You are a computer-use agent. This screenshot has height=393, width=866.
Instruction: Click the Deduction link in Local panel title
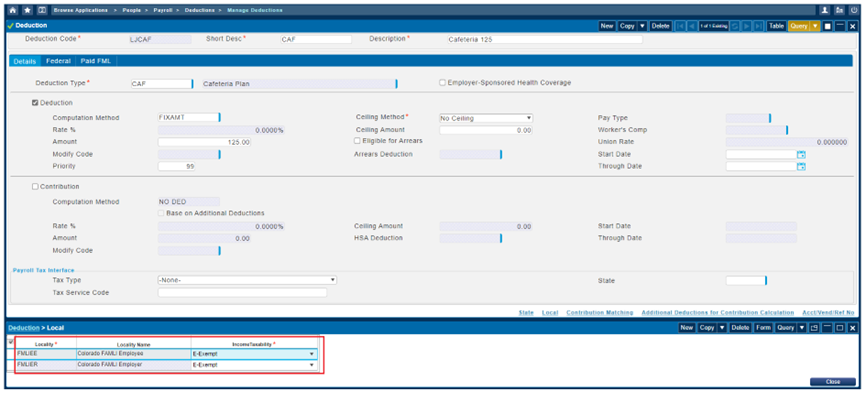pos(24,328)
